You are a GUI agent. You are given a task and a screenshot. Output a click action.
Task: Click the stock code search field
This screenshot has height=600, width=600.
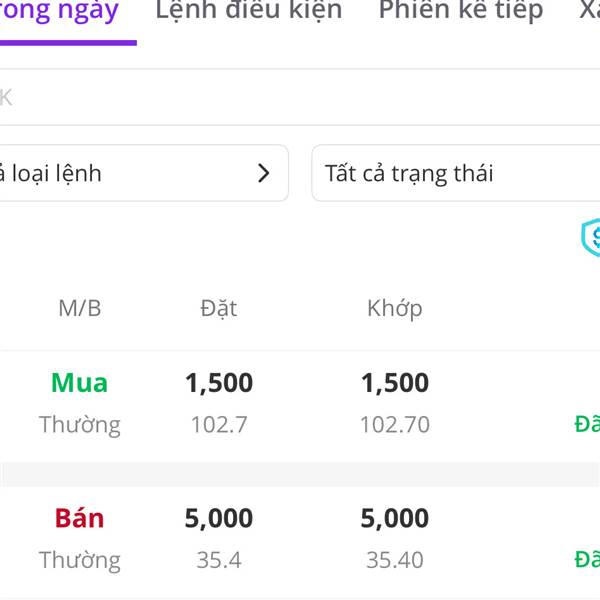tap(300, 97)
